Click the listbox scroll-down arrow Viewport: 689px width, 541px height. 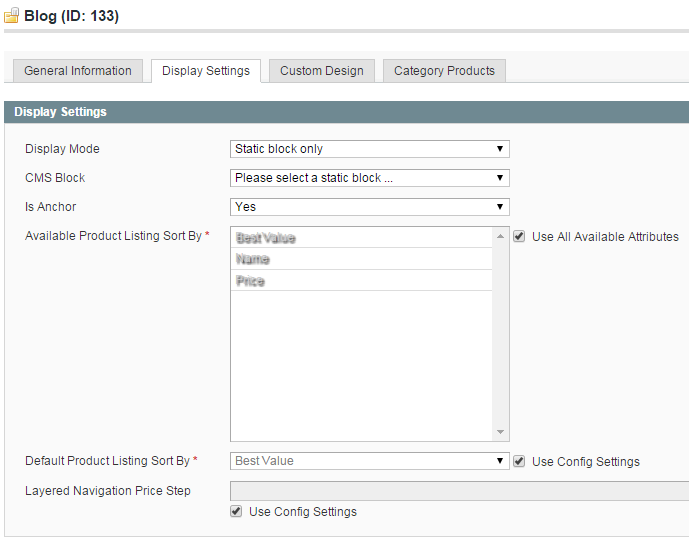tap(500, 432)
